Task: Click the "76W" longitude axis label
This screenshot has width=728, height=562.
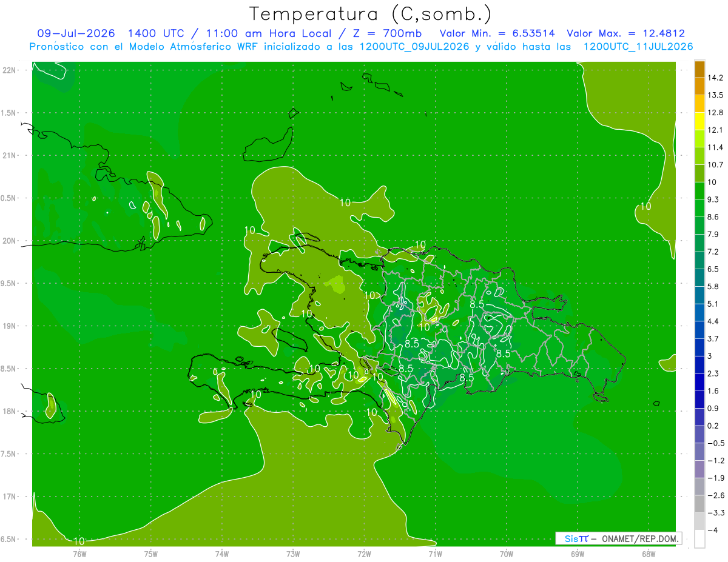Action: click(80, 554)
